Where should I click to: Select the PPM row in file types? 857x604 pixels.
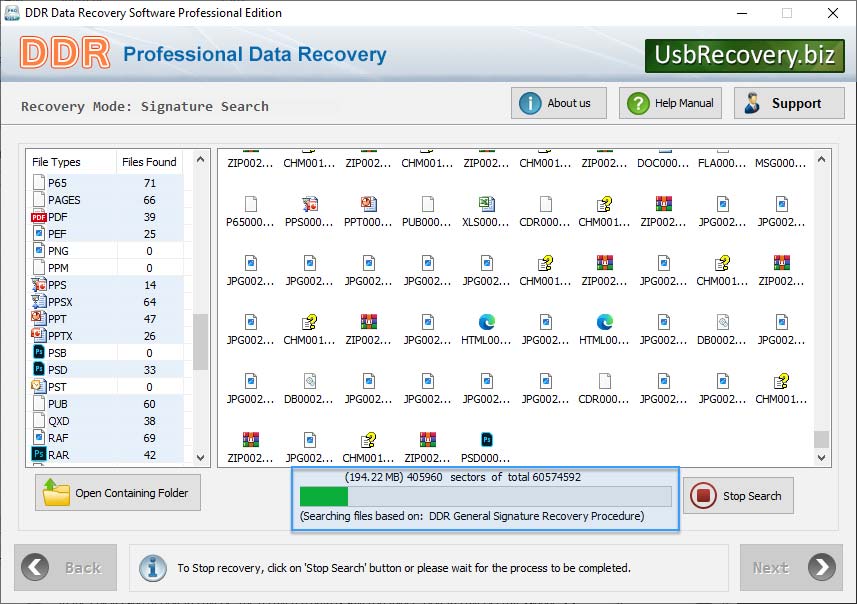pyautogui.click(x=107, y=268)
